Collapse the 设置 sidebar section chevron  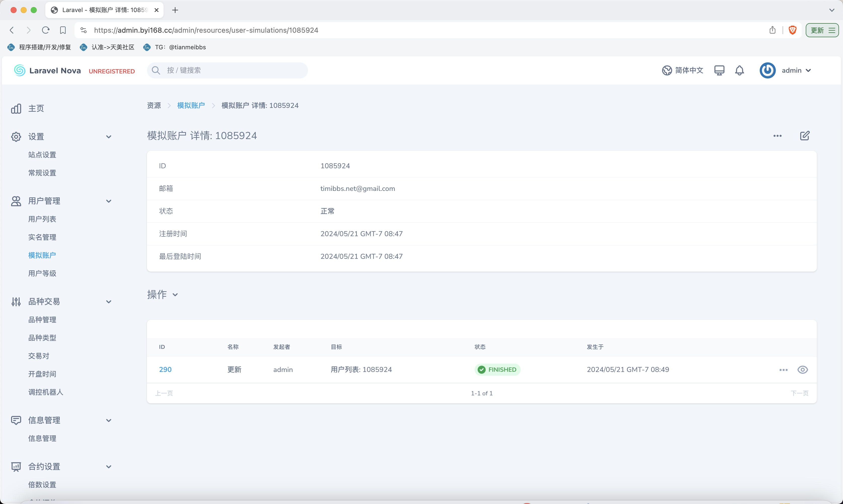(109, 137)
